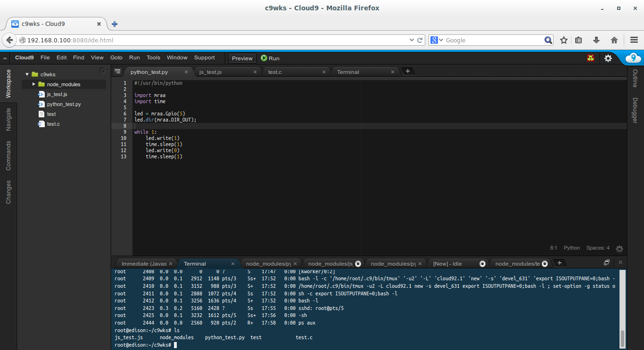Go to Firefox home page icon
Image resolution: width=644 pixels, height=350 pixels.
click(614, 40)
